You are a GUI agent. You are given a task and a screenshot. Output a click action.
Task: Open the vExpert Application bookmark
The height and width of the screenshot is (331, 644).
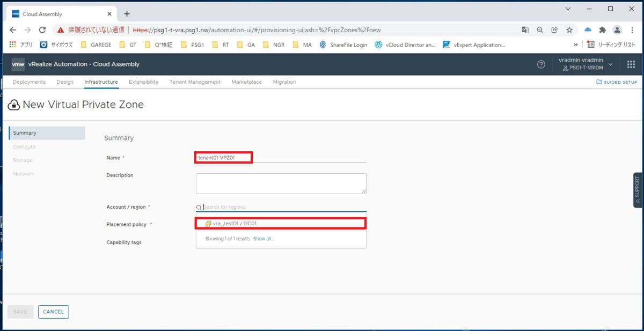[474, 45]
